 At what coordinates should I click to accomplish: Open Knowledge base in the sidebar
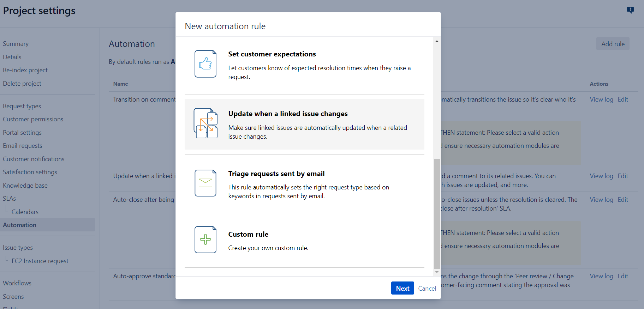click(x=25, y=186)
